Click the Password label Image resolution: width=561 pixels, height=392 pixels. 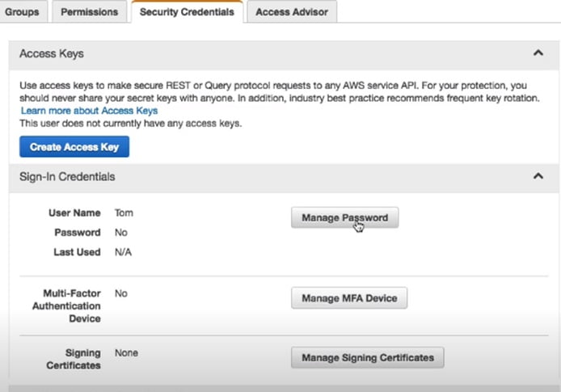tap(78, 233)
